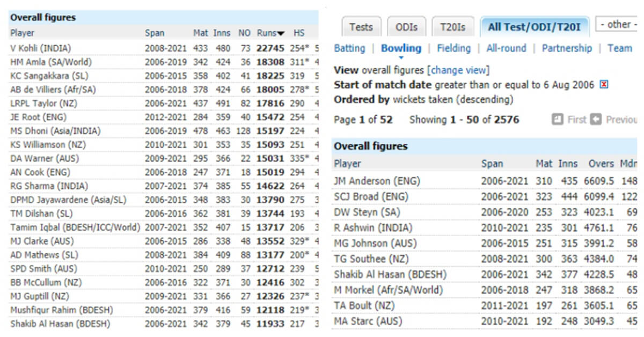Open Shakib Al Hasan in bowling table
The image size is (644, 337).
(383, 275)
